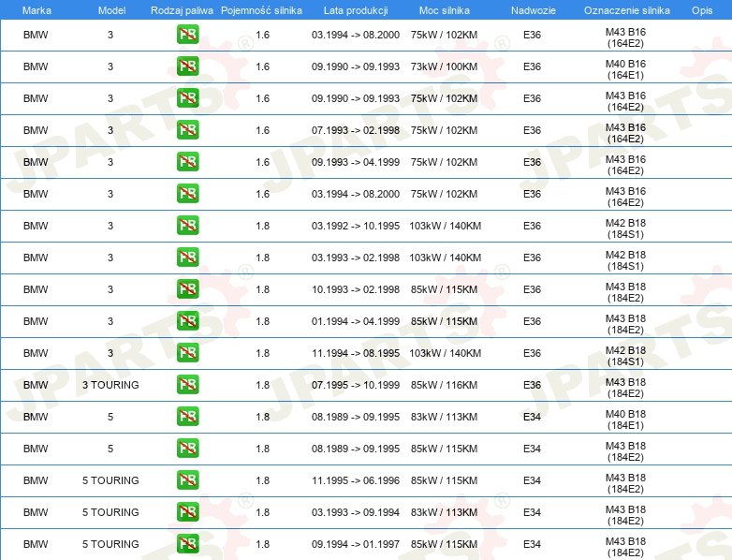Select date range 03.1992 -> 10.1995

point(356,226)
